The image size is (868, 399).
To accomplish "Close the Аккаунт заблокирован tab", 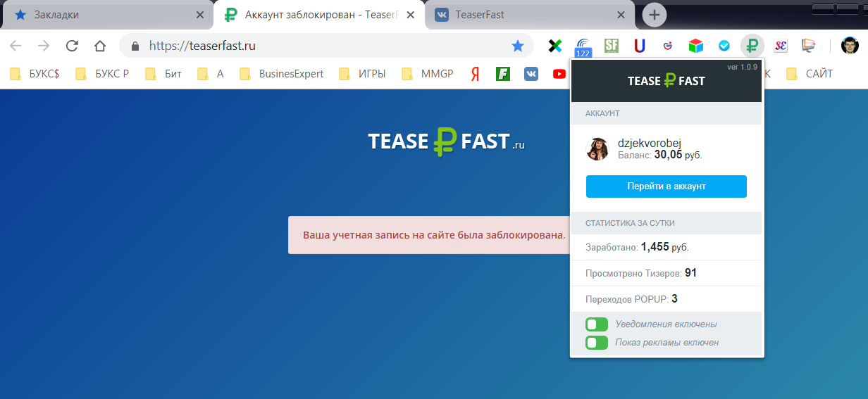I will (410, 14).
